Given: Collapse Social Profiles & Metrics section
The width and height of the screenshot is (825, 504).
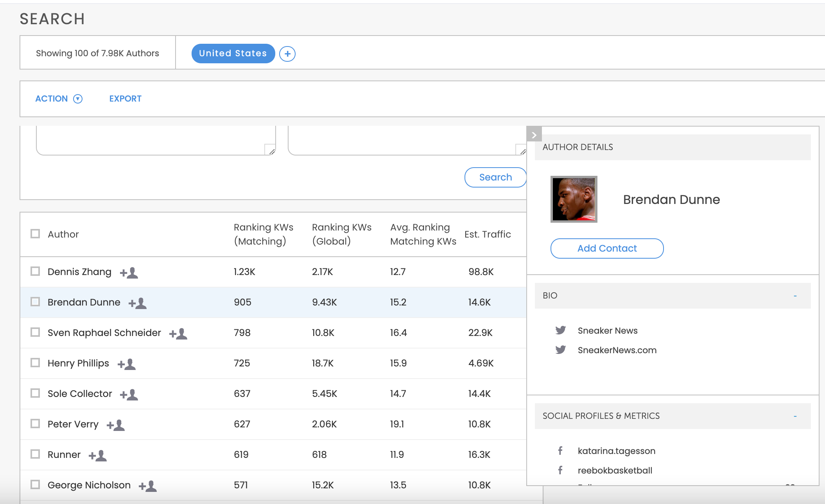Looking at the screenshot, I should [795, 416].
